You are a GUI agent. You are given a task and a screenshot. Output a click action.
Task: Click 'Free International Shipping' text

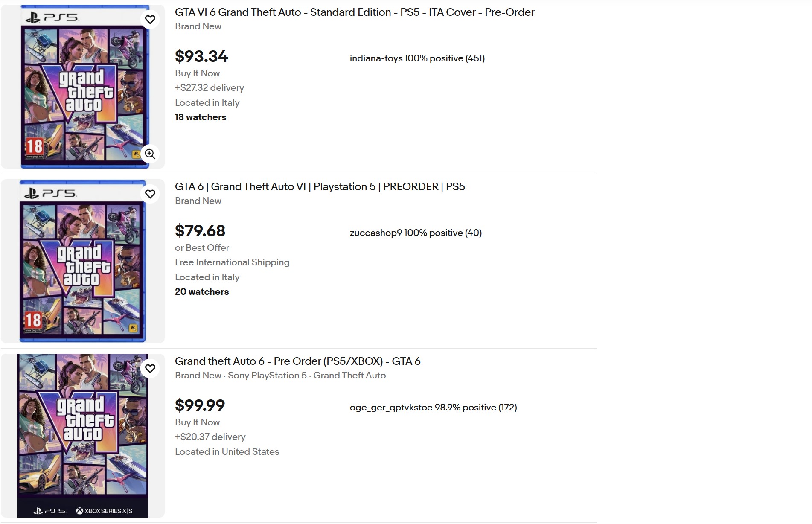click(232, 262)
